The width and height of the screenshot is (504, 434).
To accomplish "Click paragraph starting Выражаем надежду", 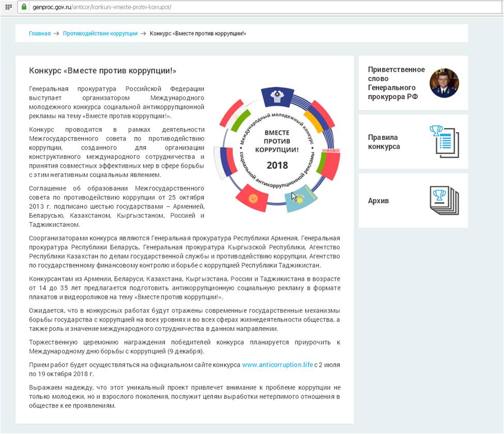I will [184, 396].
